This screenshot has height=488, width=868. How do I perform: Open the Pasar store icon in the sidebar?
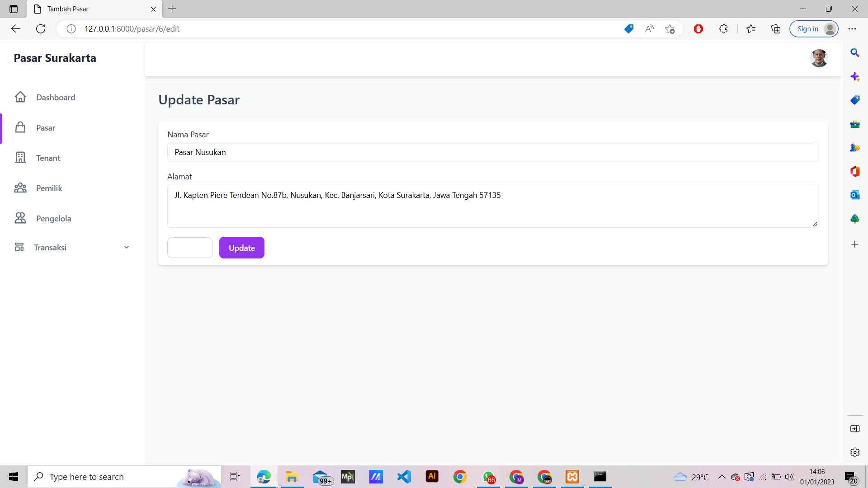[20, 128]
